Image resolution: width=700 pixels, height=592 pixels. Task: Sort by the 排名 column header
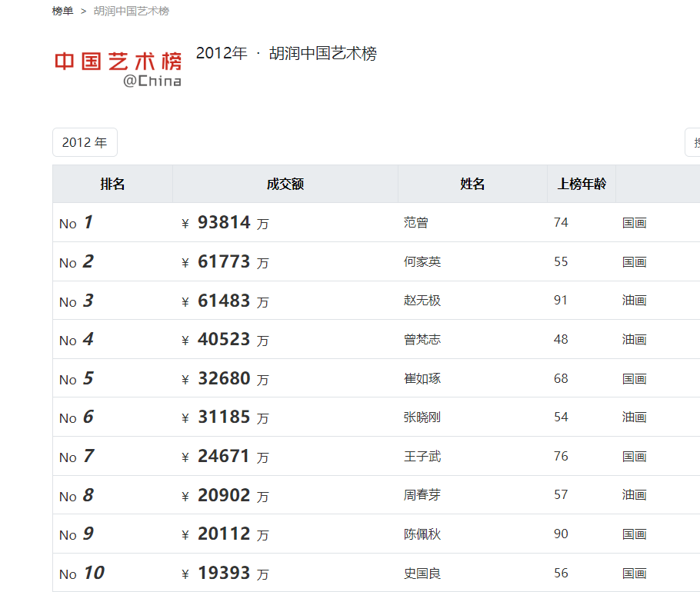coord(112,184)
